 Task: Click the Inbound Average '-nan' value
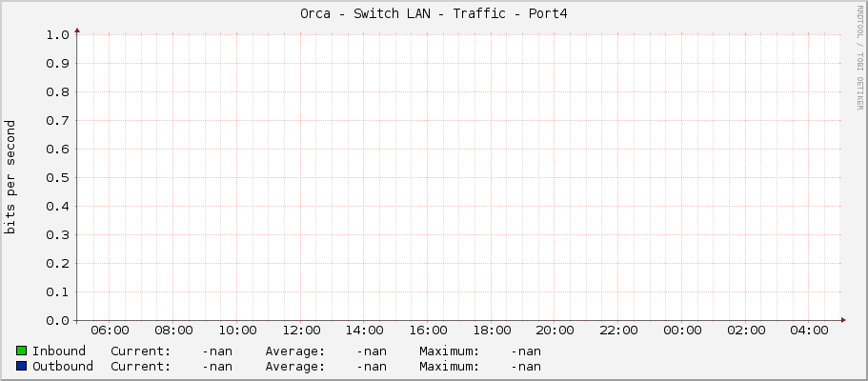point(372,351)
